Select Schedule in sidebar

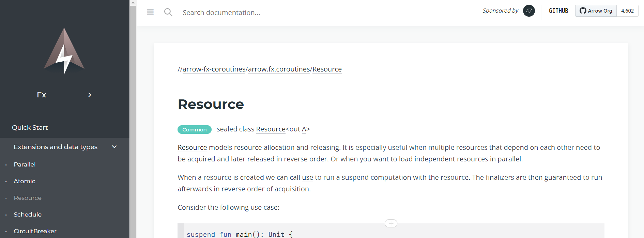coord(28,215)
